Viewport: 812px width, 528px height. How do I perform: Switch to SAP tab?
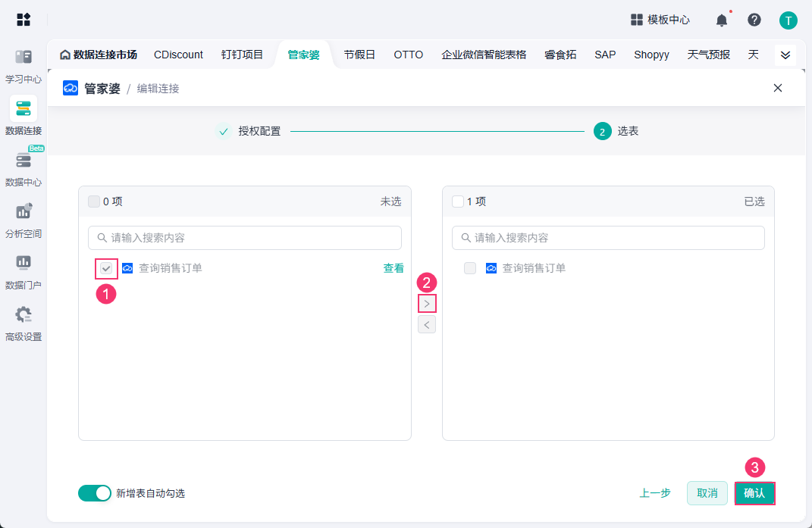pos(605,55)
